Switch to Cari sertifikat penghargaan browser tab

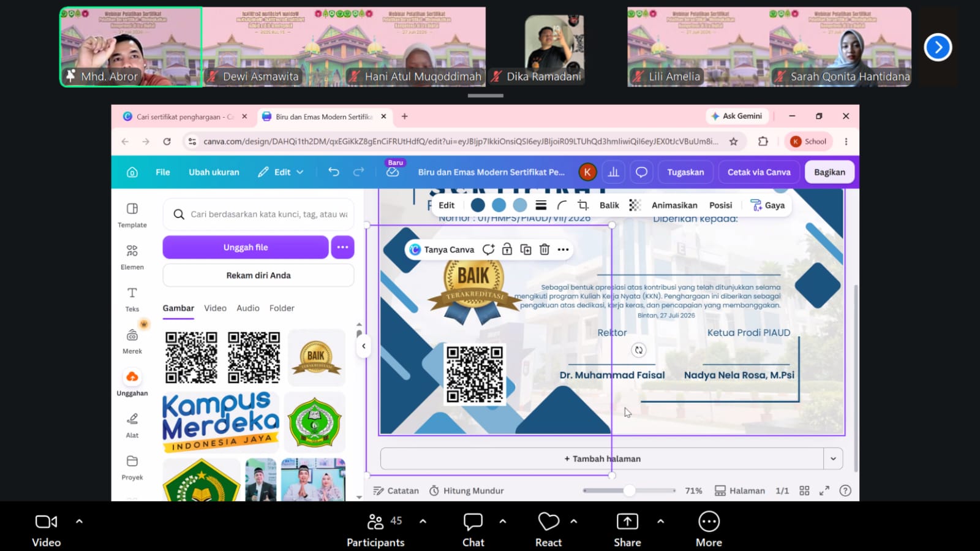coord(186,116)
